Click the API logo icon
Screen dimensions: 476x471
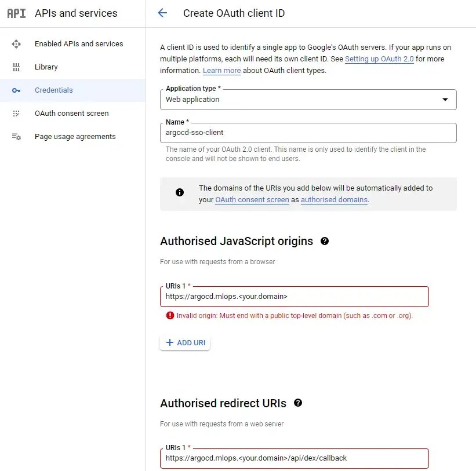click(x=16, y=13)
